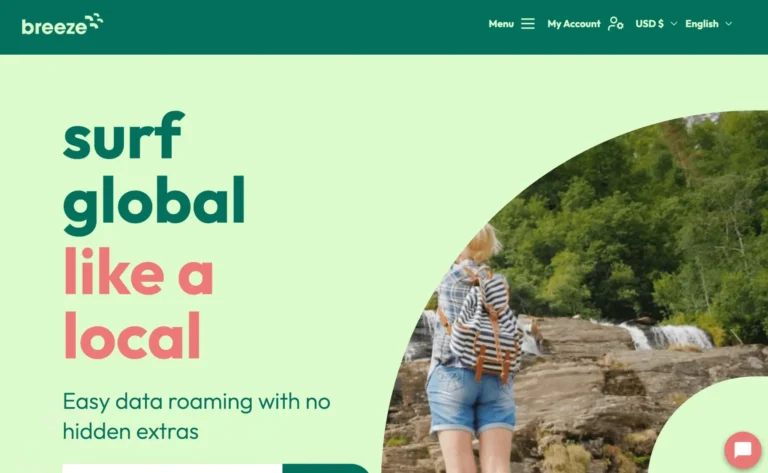
Task: Click the breeze wordmark to go home
Action: pos(54,26)
